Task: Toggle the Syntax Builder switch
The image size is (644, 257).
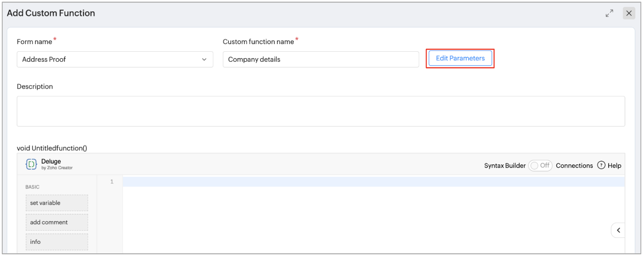Action: 540,165
